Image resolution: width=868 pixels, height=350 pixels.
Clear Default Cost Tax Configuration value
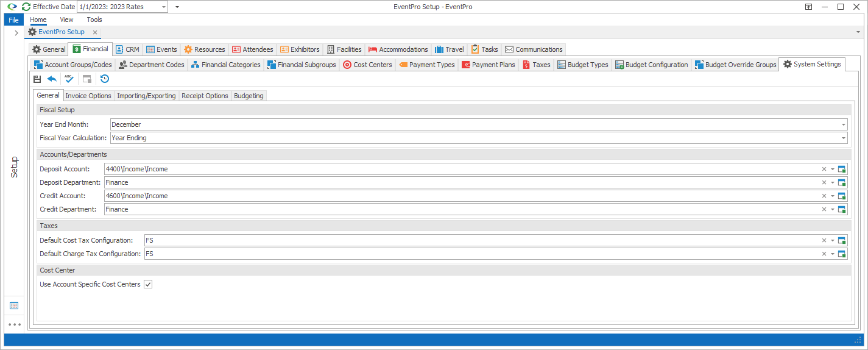[824, 240]
